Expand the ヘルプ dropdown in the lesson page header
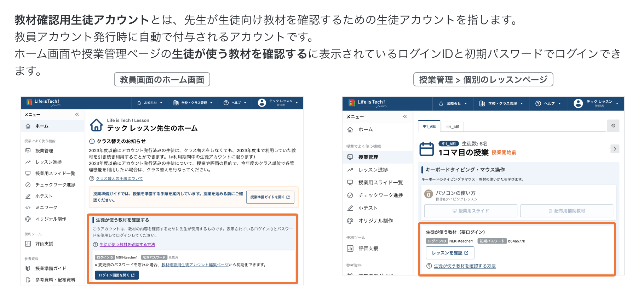 pos(548,103)
